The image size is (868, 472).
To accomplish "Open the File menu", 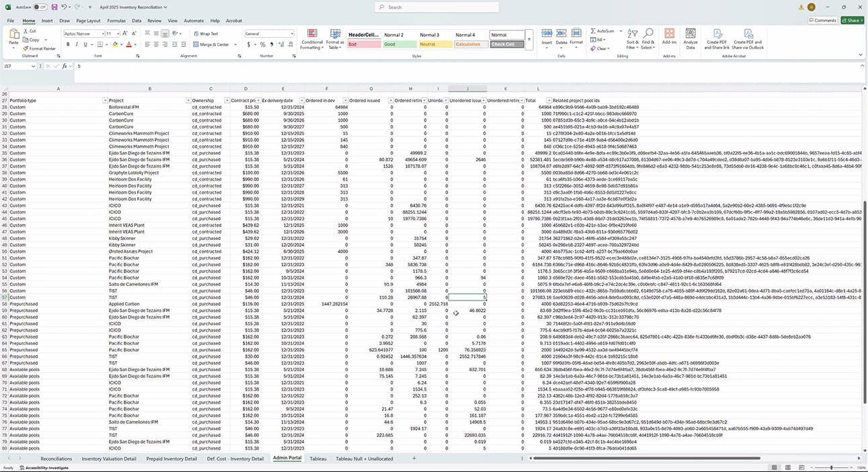I will click(x=11, y=21).
